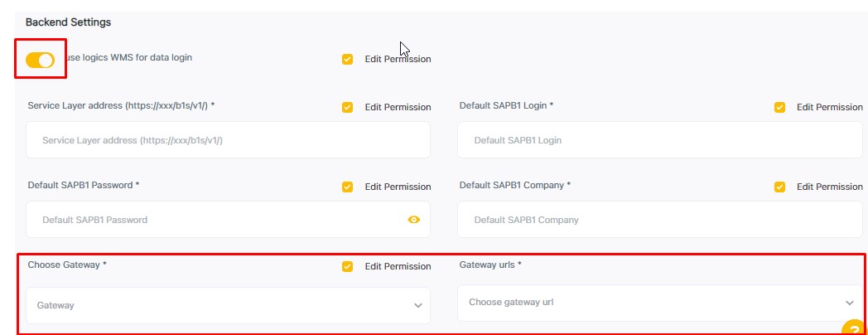Toggle Edit Permission for Default SAPB1 Login
Screen dimensions: 868x335
(779, 107)
